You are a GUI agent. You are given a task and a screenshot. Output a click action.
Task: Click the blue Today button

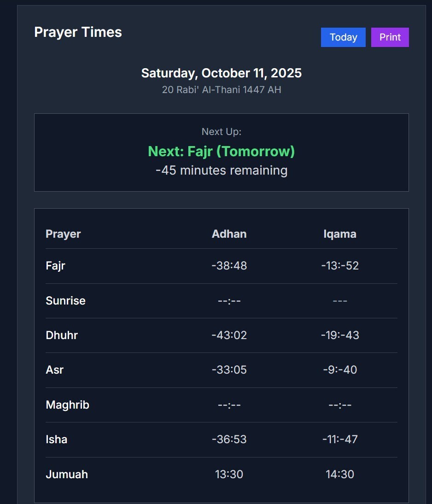pyautogui.click(x=343, y=37)
